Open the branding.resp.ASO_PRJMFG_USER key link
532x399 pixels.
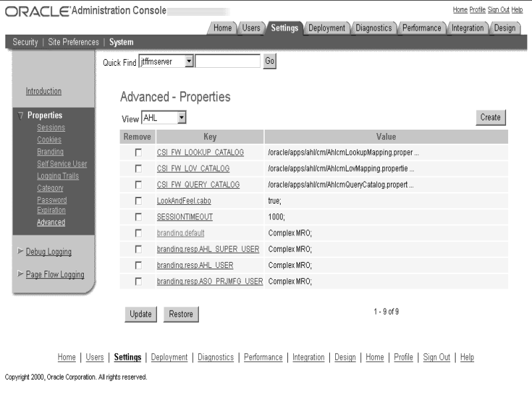(x=209, y=281)
